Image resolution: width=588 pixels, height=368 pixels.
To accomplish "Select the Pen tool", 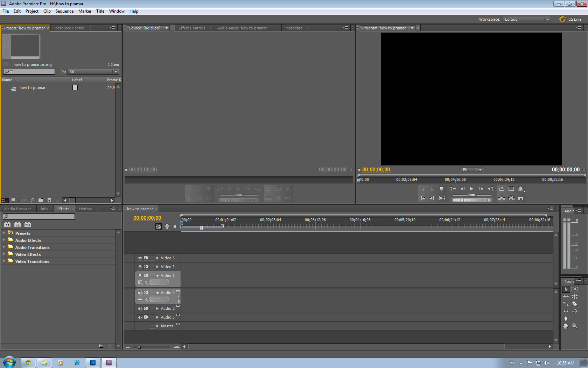I will [566, 319].
